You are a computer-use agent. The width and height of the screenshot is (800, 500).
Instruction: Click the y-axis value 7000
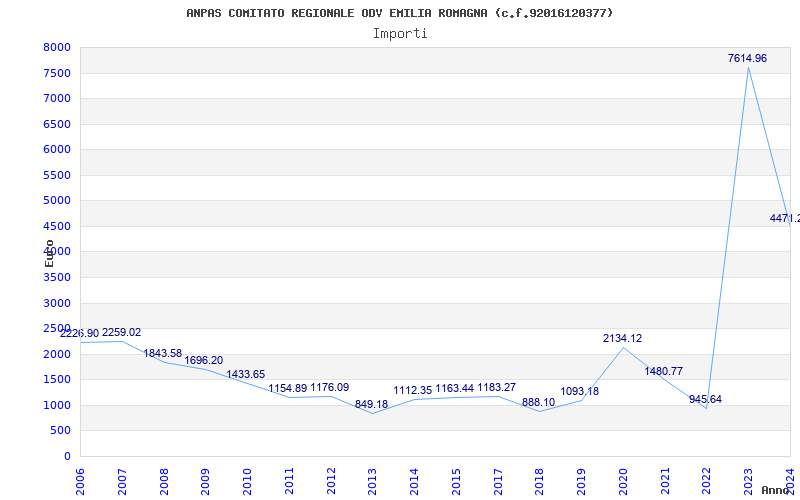click(57, 98)
